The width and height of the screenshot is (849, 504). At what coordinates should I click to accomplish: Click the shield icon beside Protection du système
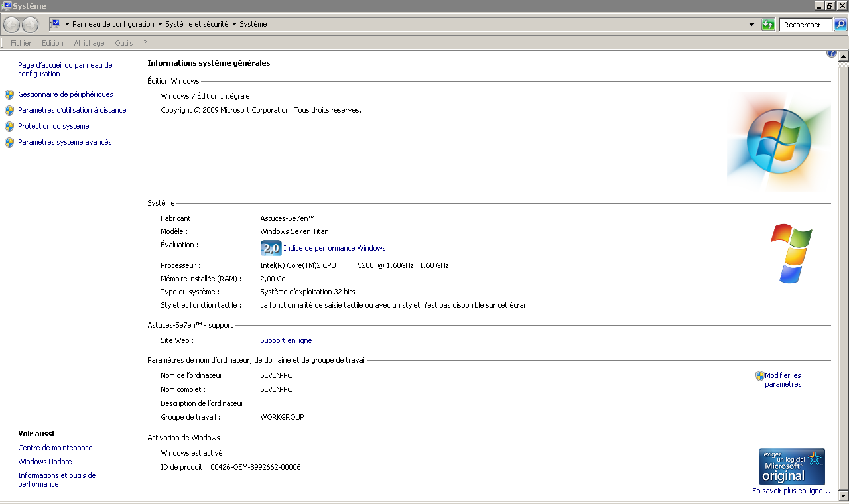point(9,127)
